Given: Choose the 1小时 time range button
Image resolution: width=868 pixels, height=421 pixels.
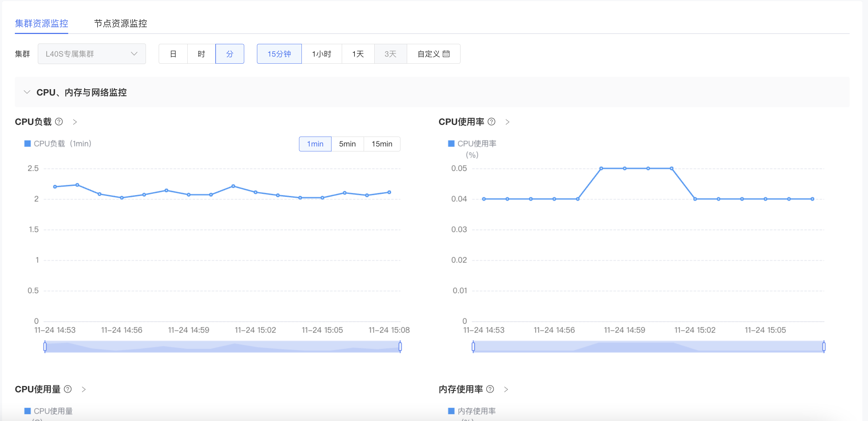Looking at the screenshot, I should pyautogui.click(x=321, y=54).
